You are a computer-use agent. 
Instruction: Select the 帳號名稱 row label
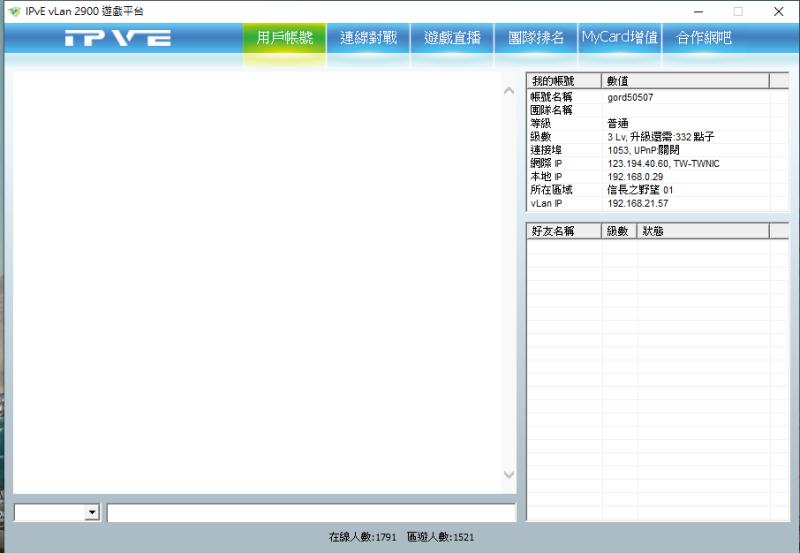pos(551,97)
